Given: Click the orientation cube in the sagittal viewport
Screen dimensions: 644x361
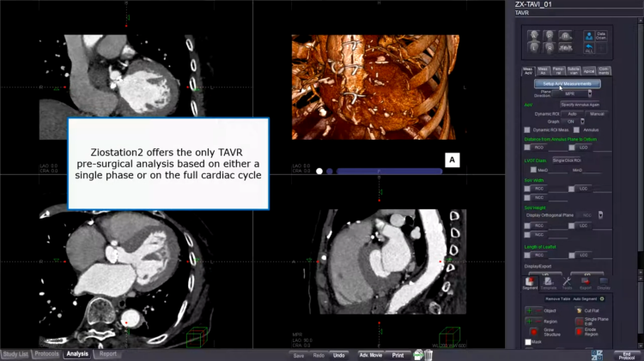Looking at the screenshot, I should (x=449, y=337).
